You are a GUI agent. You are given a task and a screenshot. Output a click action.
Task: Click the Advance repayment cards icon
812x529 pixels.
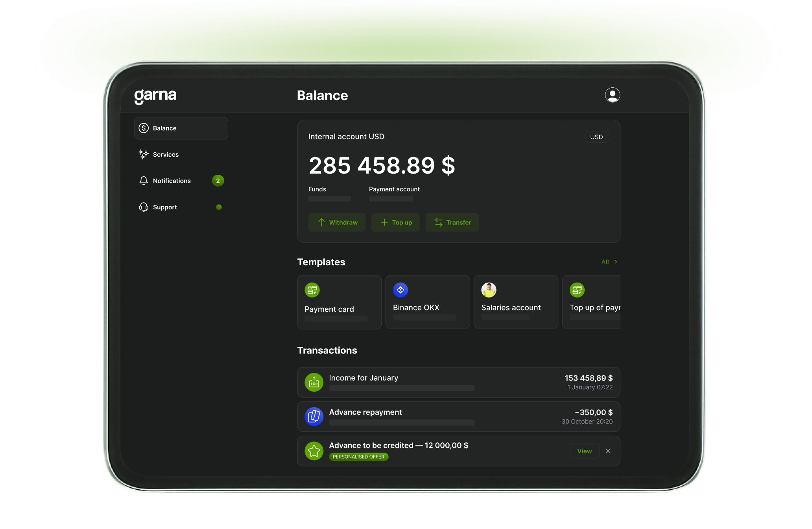[314, 416]
